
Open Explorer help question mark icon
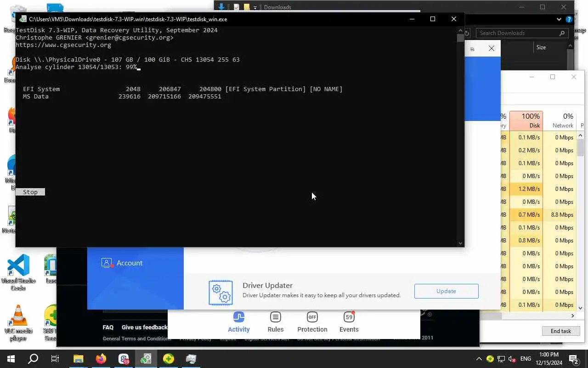click(569, 19)
